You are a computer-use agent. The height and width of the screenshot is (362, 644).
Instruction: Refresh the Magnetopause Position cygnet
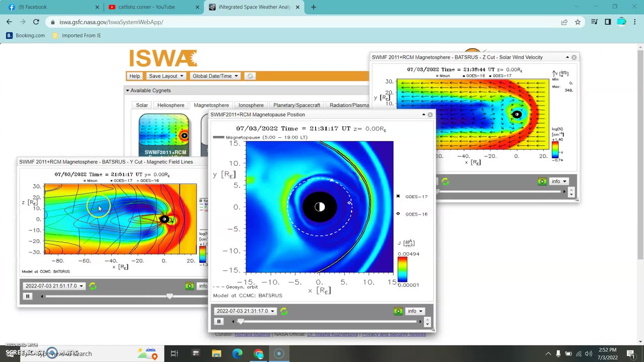click(x=284, y=311)
